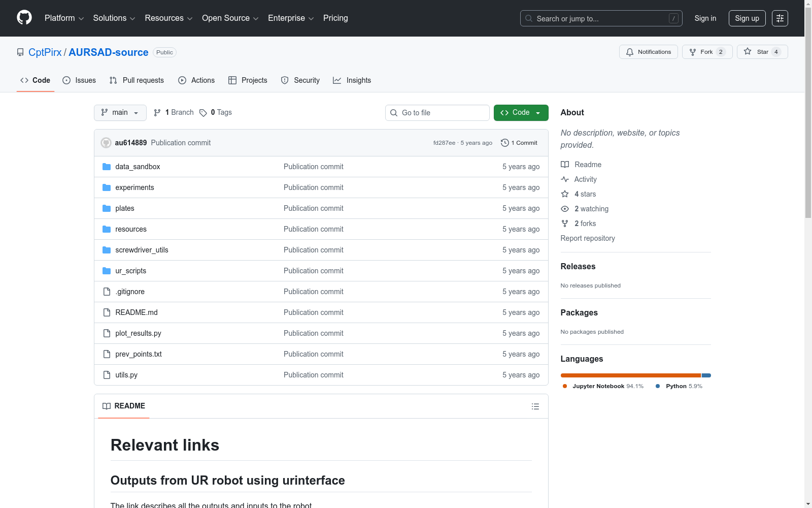Screen dimensions: 812x508
Task: View the 2 watching link
Action: click(585, 209)
